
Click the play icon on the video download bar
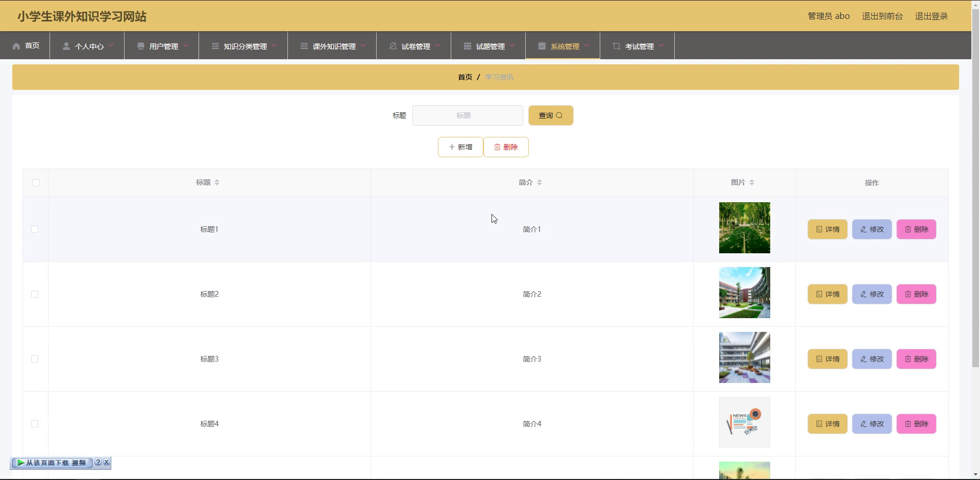(20, 463)
